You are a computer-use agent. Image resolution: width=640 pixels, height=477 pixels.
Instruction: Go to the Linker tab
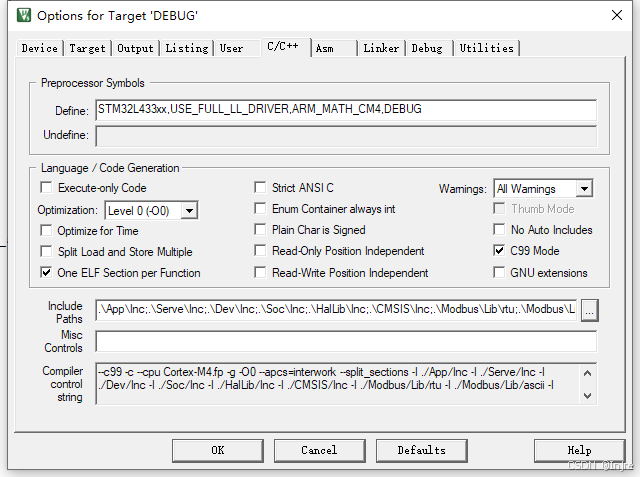[381, 48]
